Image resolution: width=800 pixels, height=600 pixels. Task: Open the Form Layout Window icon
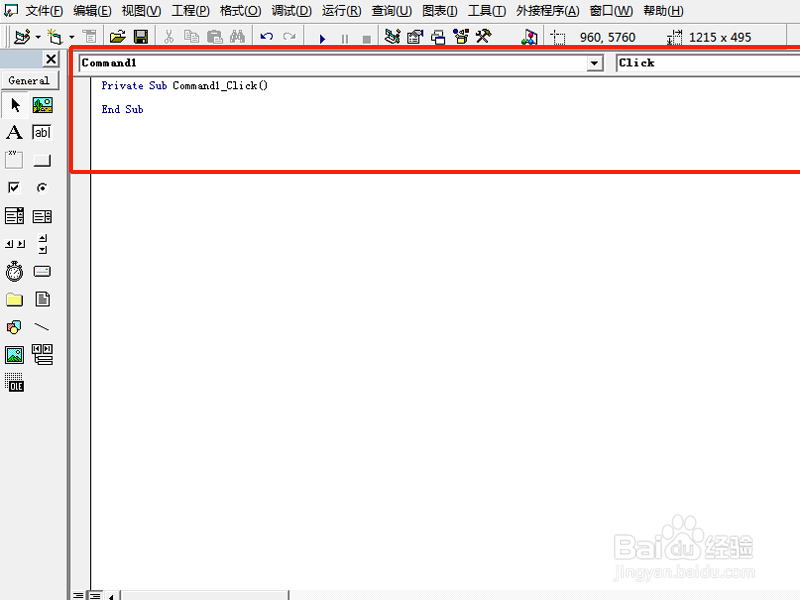point(438,37)
